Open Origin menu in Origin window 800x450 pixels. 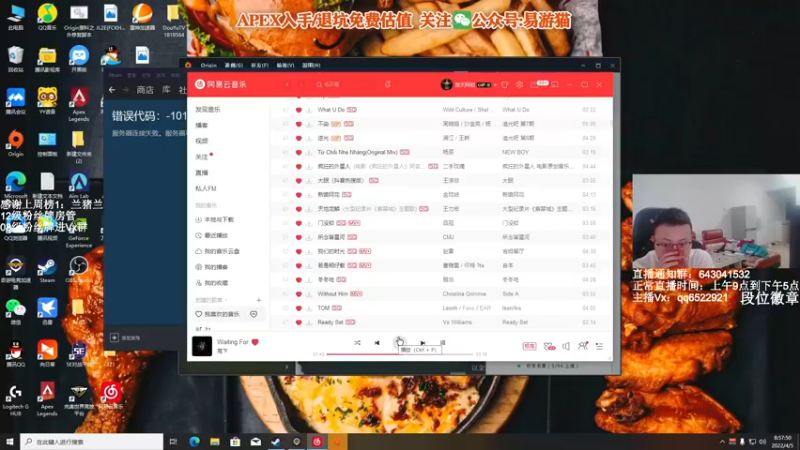[x=208, y=65]
